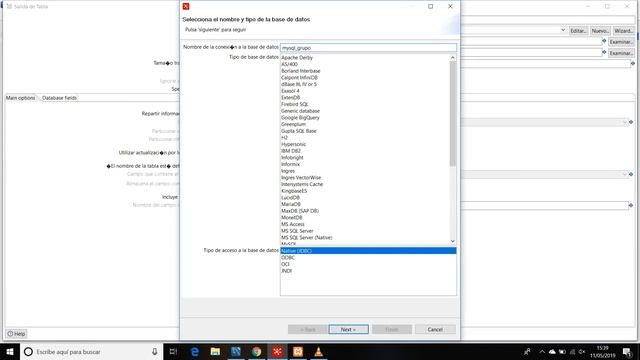This screenshot has width=640, height=360.
Task: Click the Next button in the wizard
Action: tap(348, 329)
